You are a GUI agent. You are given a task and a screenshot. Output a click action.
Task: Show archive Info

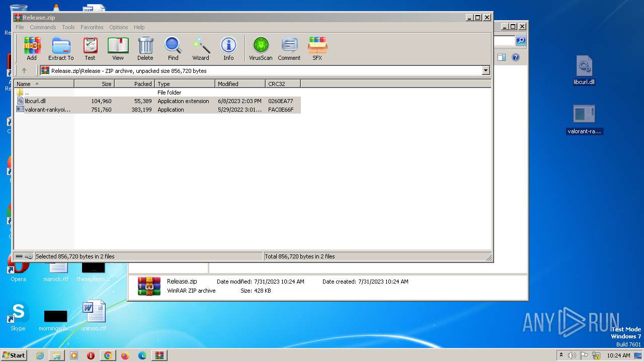click(x=228, y=49)
